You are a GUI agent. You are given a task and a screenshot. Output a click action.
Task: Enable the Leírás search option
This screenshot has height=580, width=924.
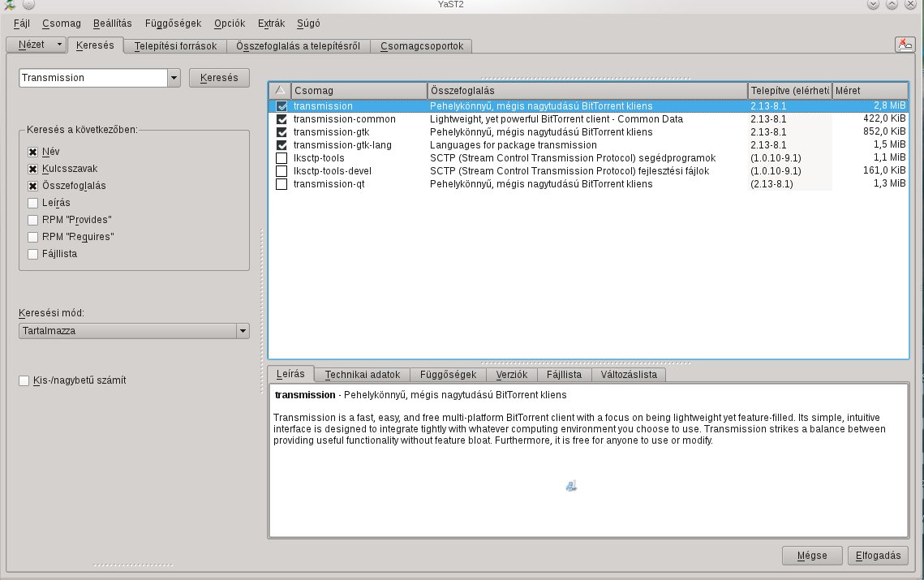pyautogui.click(x=33, y=204)
